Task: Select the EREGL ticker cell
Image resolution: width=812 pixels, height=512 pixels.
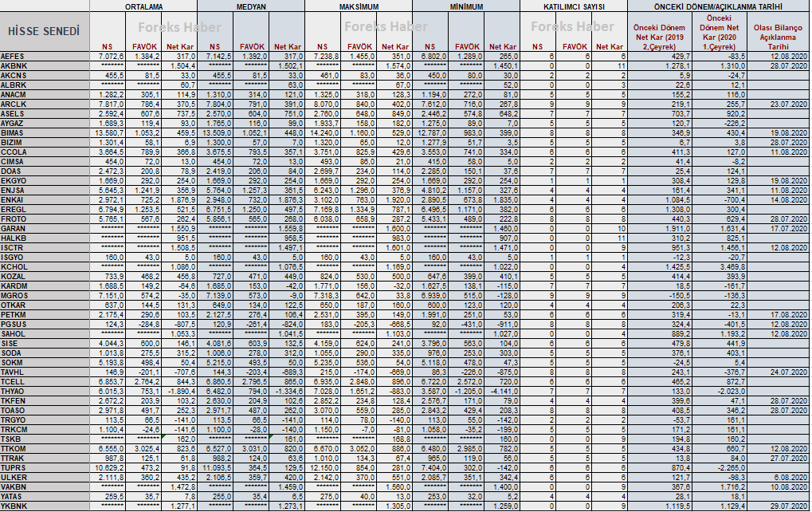Action: [45, 210]
